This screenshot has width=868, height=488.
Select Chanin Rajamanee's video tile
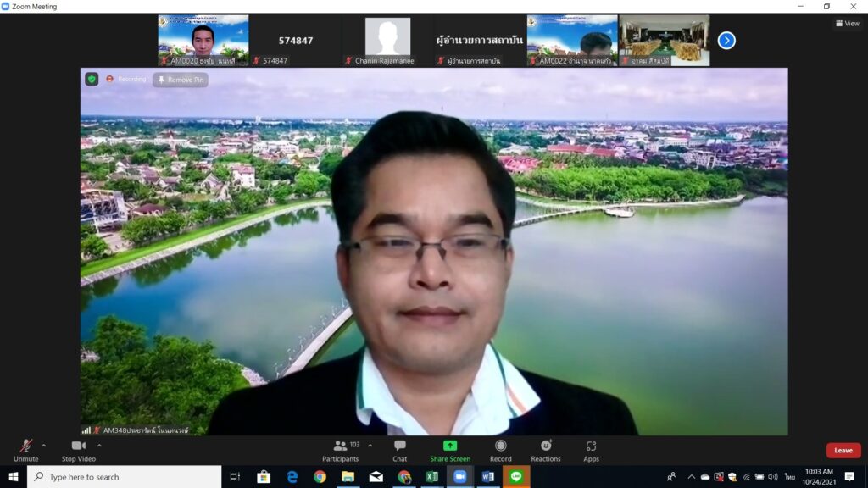pos(387,41)
